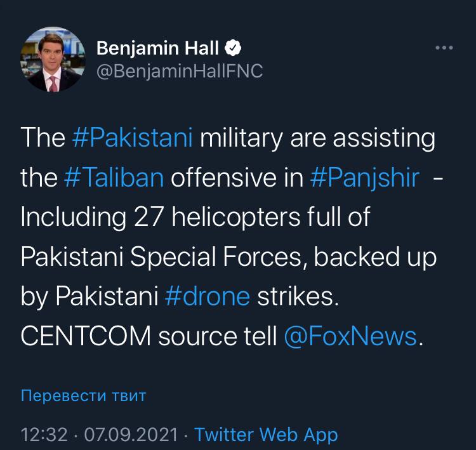The image size is (476, 450).
Task: Open the @BenjaminHallFNC handle
Action: point(179,71)
